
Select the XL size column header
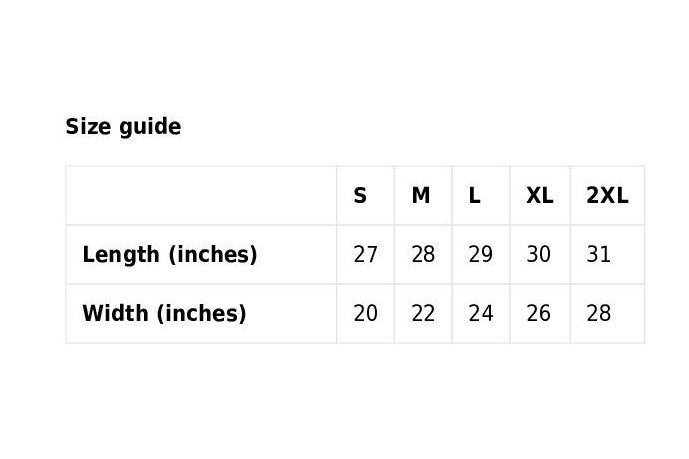click(539, 196)
